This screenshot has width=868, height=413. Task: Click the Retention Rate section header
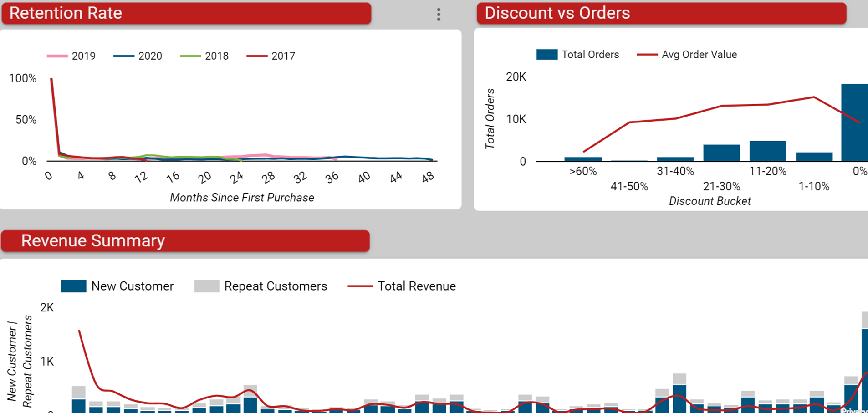186,13
